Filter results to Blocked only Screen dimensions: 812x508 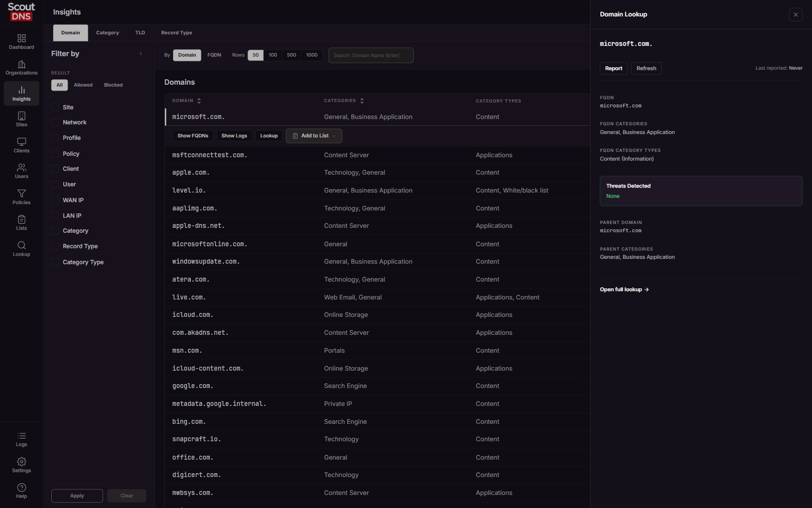click(x=113, y=85)
